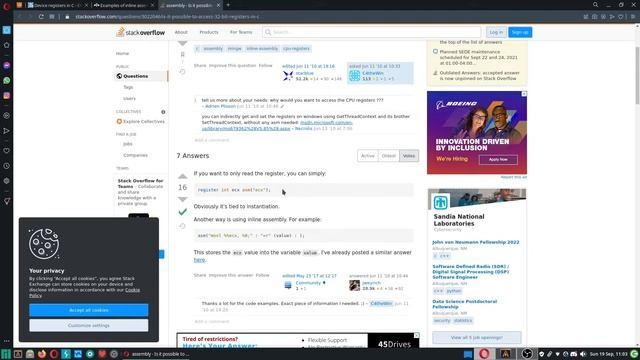Click the Sign up button
Screen dimensions: 640x360
(x=520, y=32)
